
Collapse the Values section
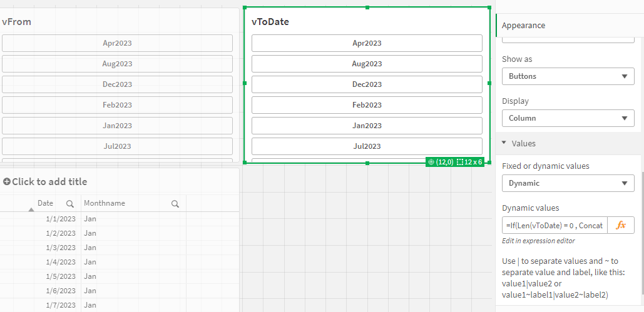(x=504, y=143)
